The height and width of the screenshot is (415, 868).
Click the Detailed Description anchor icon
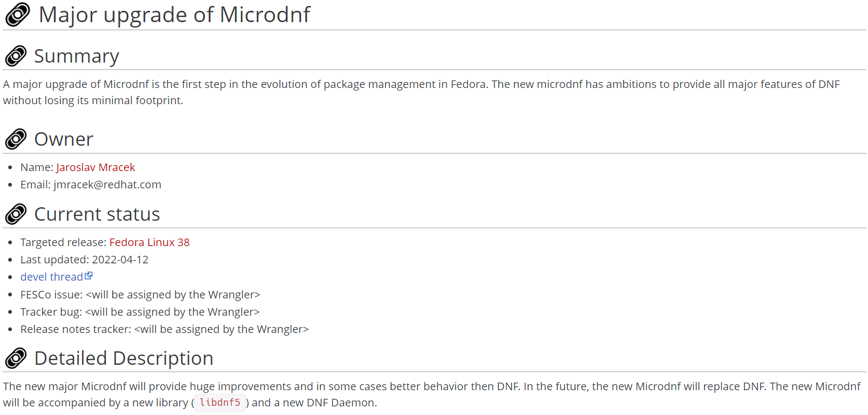(16, 358)
